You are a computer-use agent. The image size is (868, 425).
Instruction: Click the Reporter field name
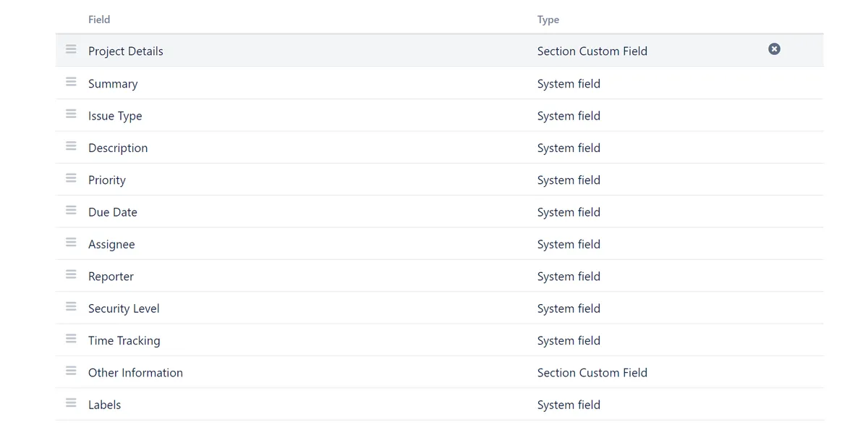[x=111, y=277]
